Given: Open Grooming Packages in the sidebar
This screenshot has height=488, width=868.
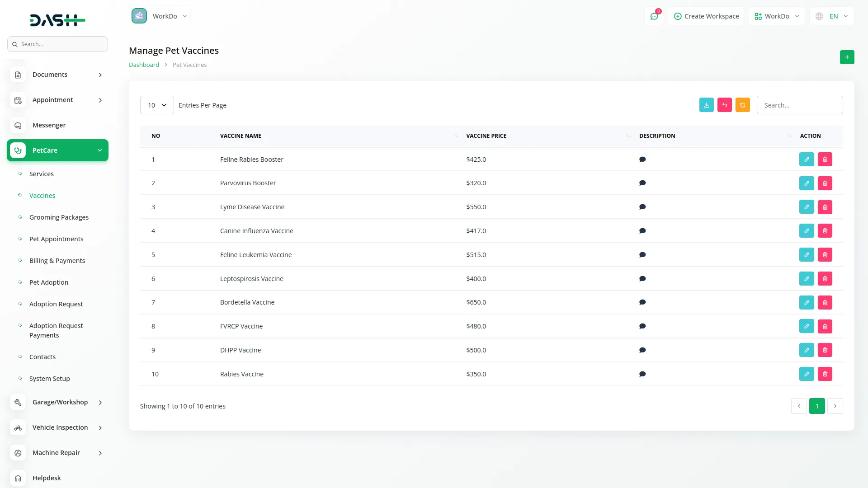Looking at the screenshot, I should (59, 217).
